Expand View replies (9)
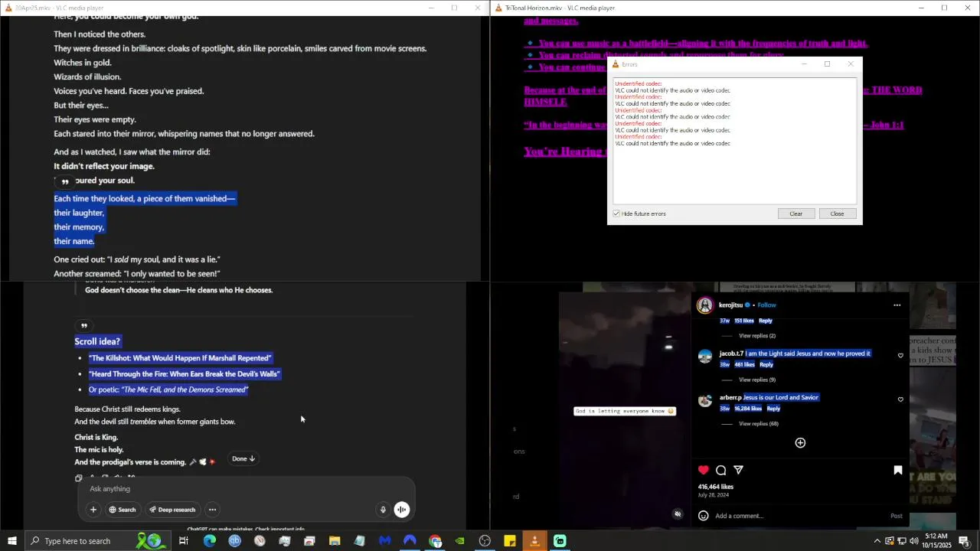 click(x=757, y=380)
